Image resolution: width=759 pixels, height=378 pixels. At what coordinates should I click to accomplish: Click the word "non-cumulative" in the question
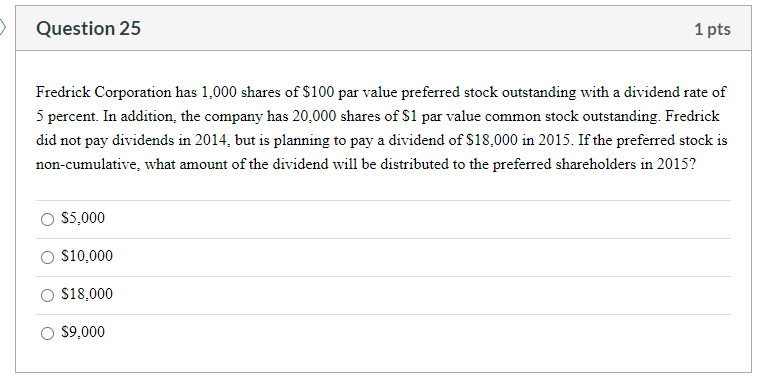point(88,165)
